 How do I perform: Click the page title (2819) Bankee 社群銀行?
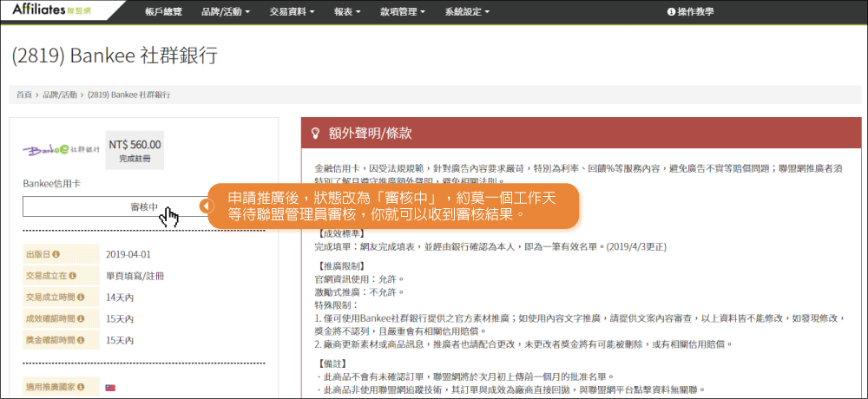coord(115,56)
